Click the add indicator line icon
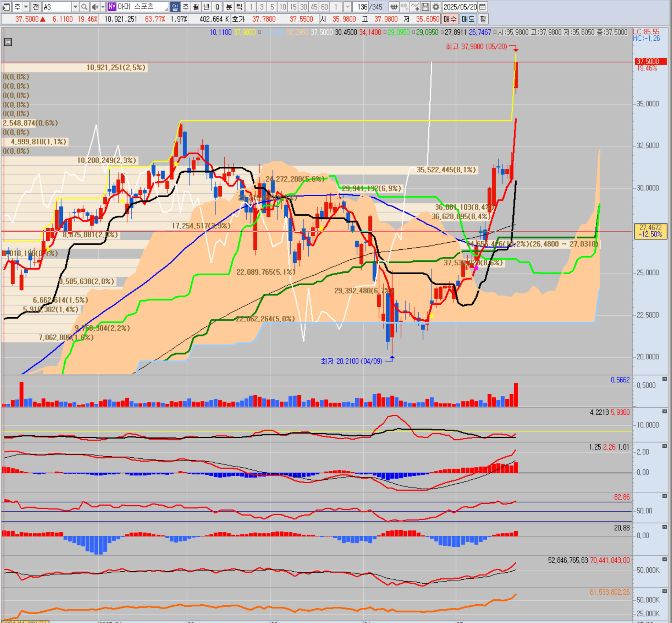This screenshot has height=623, width=672. [415, 7]
